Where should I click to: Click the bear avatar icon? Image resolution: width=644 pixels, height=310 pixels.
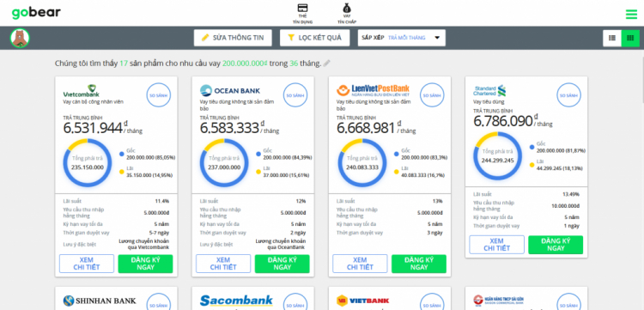(20, 38)
